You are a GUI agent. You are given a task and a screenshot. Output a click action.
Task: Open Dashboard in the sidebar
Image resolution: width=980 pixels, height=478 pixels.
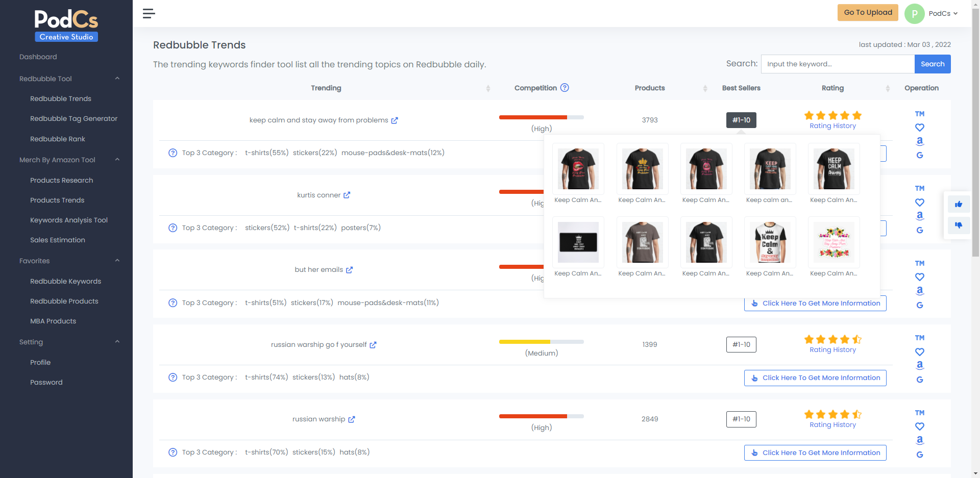click(38, 57)
